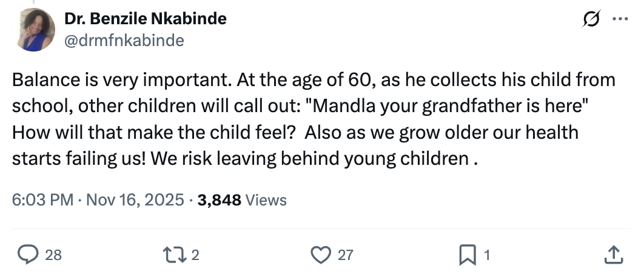Click the Dr. Benzile Nkabinde display name
Screen dimensions: 644x280
[x=146, y=19]
